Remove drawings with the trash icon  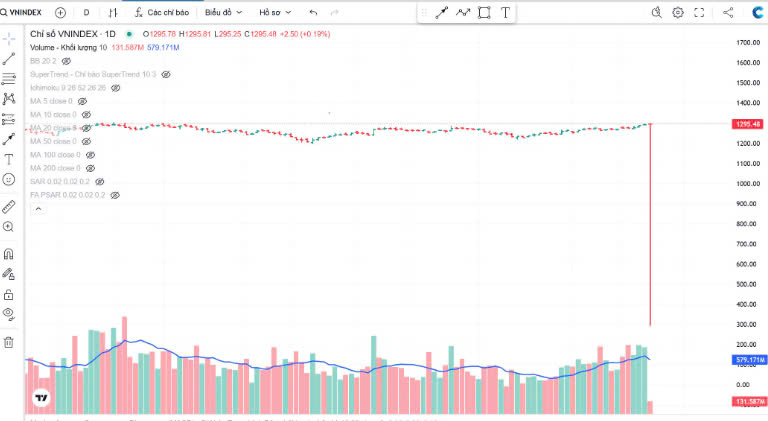(x=8, y=342)
